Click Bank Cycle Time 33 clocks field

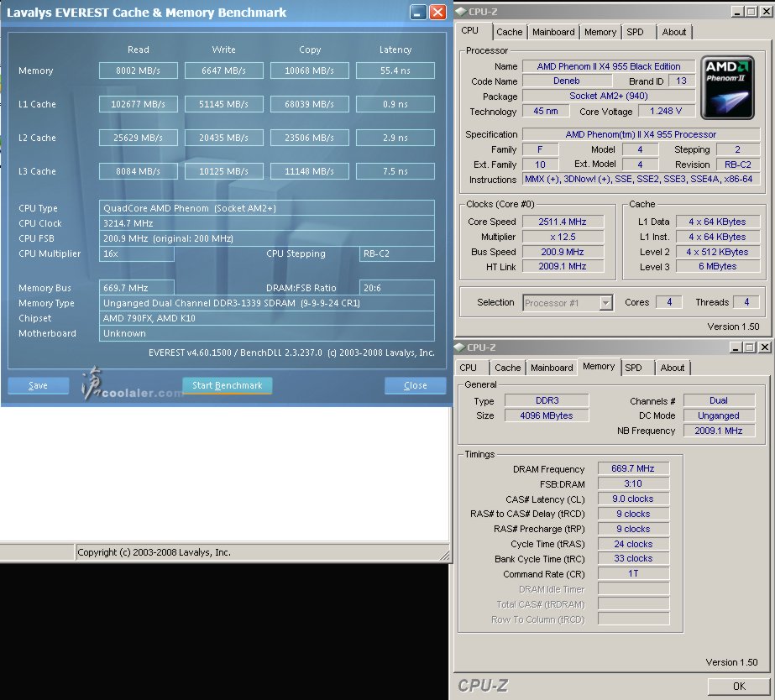click(633, 558)
